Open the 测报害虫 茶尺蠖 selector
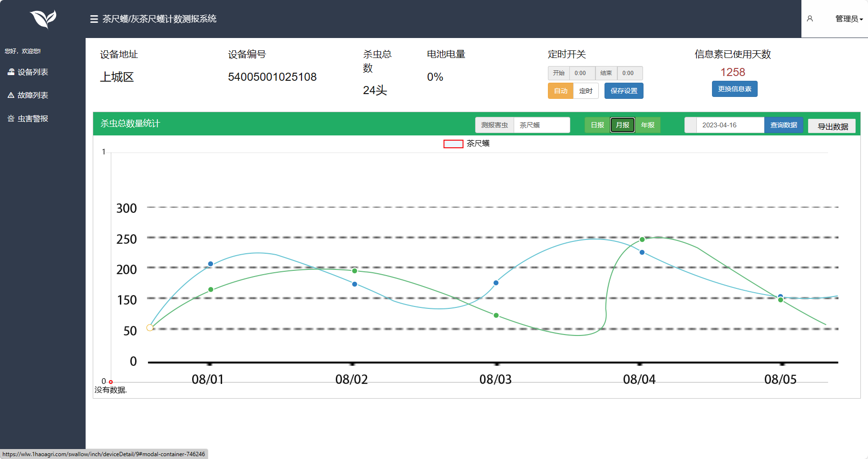Screen dimensions: 868x459 coord(542,125)
